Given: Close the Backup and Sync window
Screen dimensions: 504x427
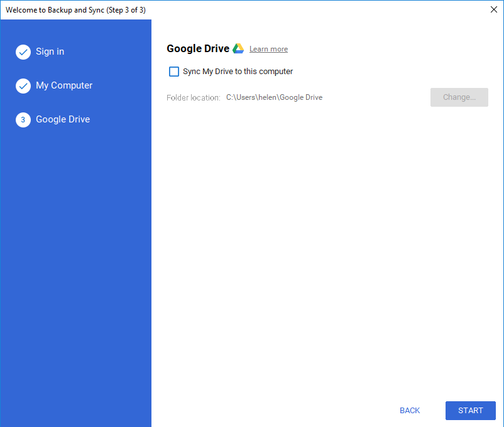Looking at the screenshot, I should [x=493, y=9].
